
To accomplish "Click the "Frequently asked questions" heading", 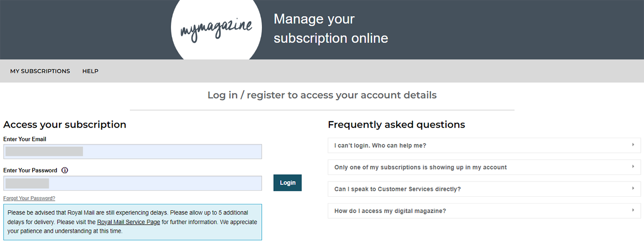I will pyautogui.click(x=397, y=124).
